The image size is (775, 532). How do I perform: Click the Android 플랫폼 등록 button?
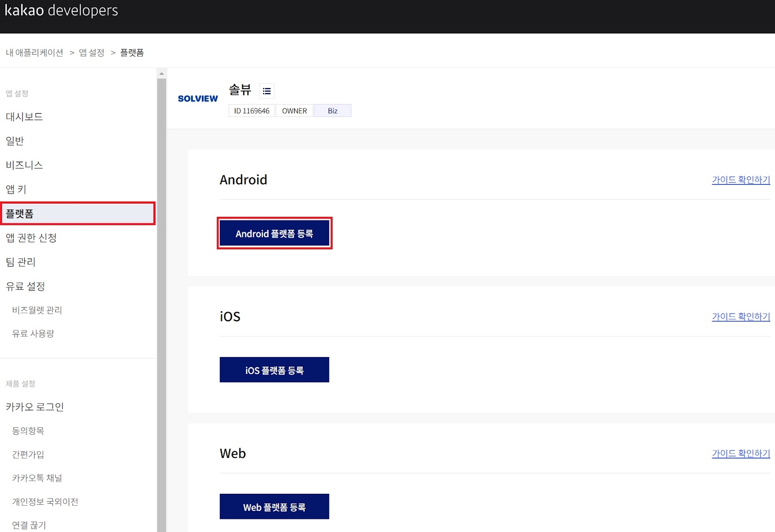(274, 234)
